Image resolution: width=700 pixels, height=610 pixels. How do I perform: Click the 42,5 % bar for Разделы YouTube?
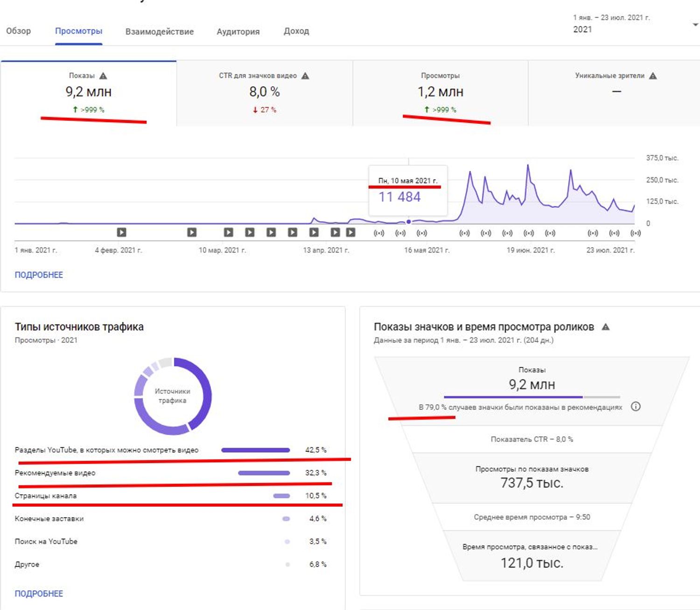256,450
